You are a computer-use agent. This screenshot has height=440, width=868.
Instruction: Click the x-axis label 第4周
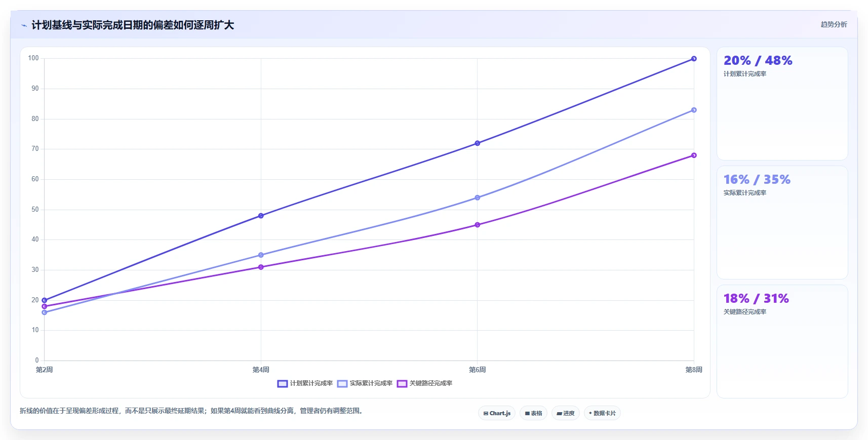261,370
